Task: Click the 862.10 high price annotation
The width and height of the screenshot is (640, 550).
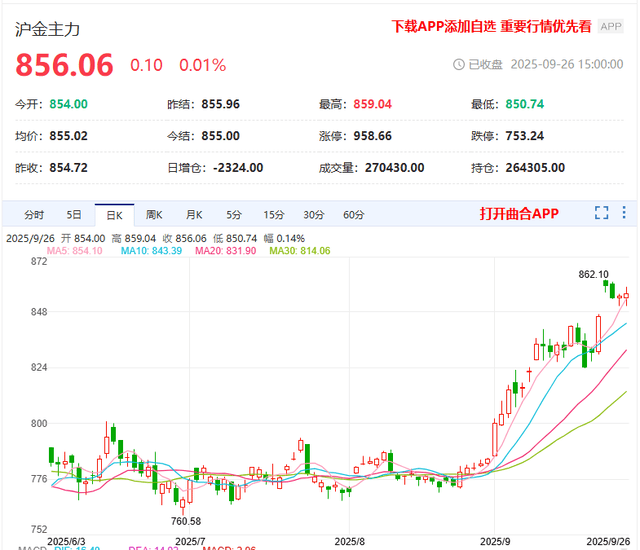Action: pos(593,274)
